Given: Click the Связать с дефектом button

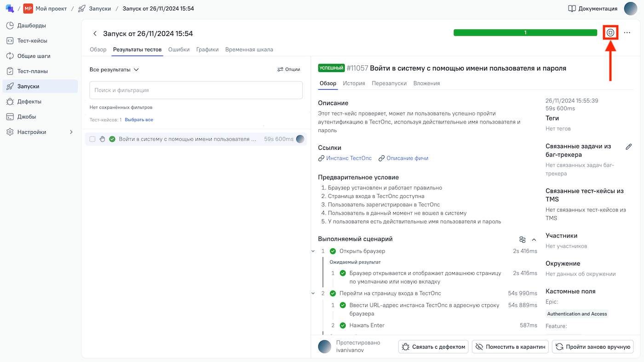Looking at the screenshot, I should (x=433, y=347).
